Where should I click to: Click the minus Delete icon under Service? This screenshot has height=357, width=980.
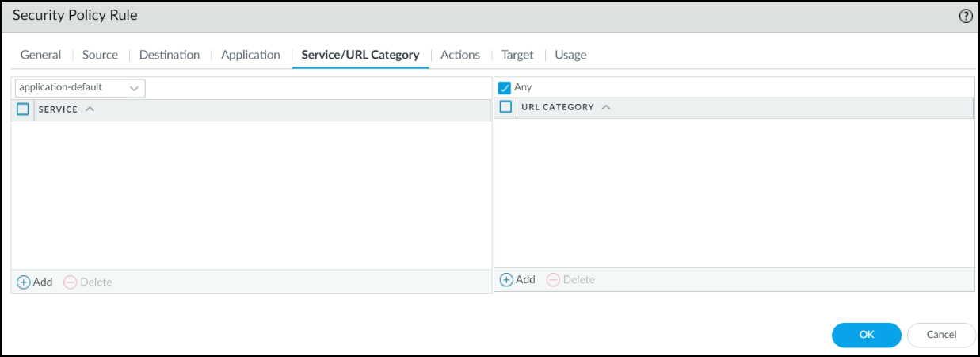(x=71, y=282)
